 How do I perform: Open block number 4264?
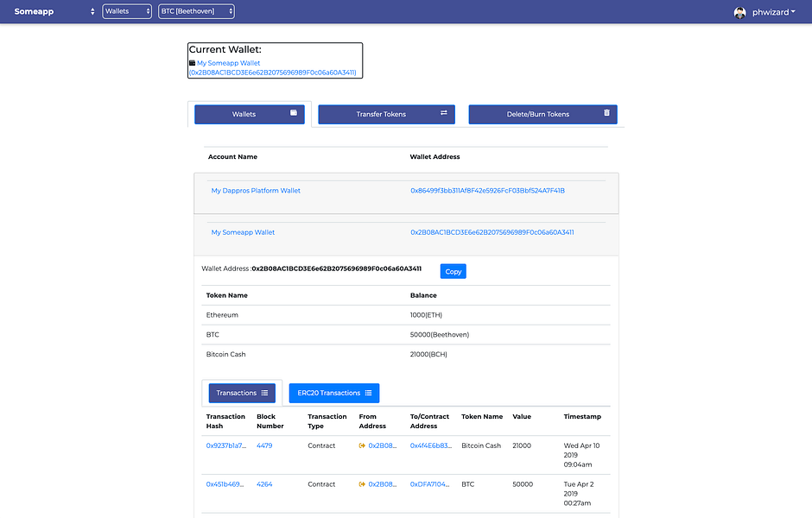[x=264, y=484]
